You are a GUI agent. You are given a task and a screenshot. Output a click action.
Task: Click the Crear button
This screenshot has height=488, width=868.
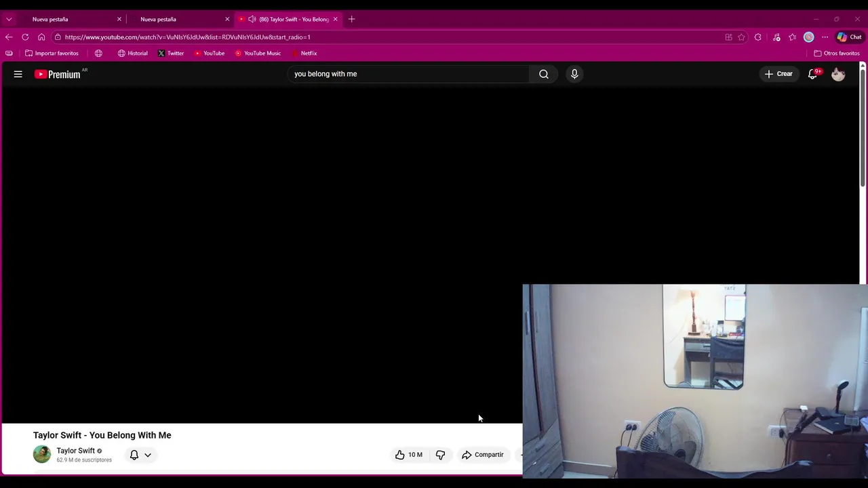click(x=778, y=74)
